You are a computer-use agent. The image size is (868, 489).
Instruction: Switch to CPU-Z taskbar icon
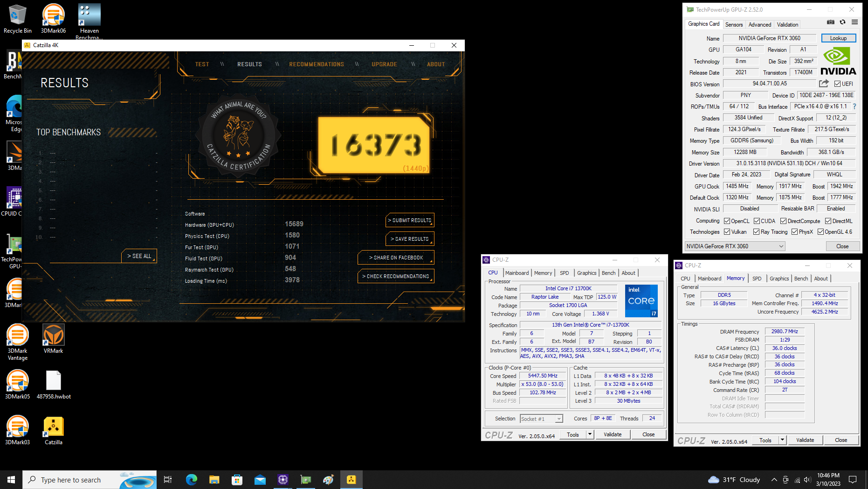tap(282, 480)
